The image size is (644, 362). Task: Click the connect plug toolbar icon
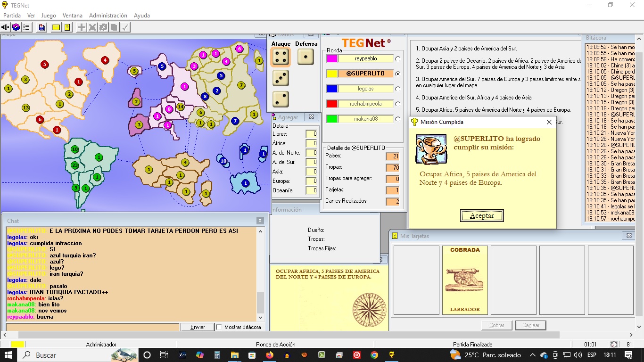click(x=6, y=27)
